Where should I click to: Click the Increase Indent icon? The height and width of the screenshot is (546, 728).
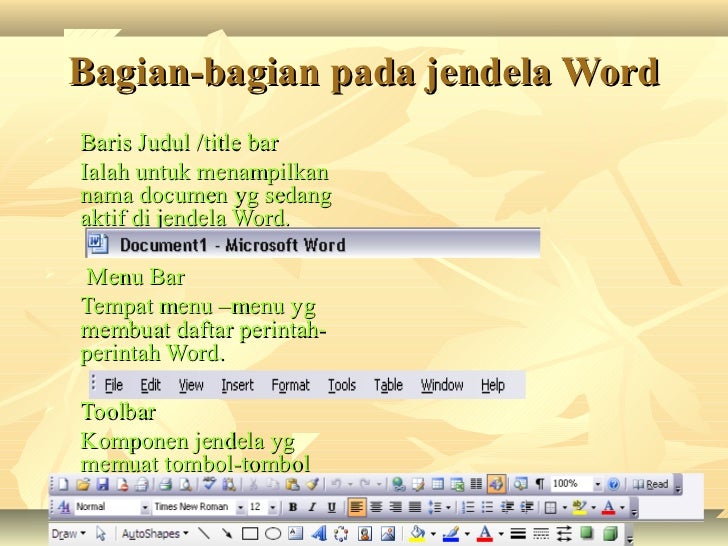pos(526,507)
